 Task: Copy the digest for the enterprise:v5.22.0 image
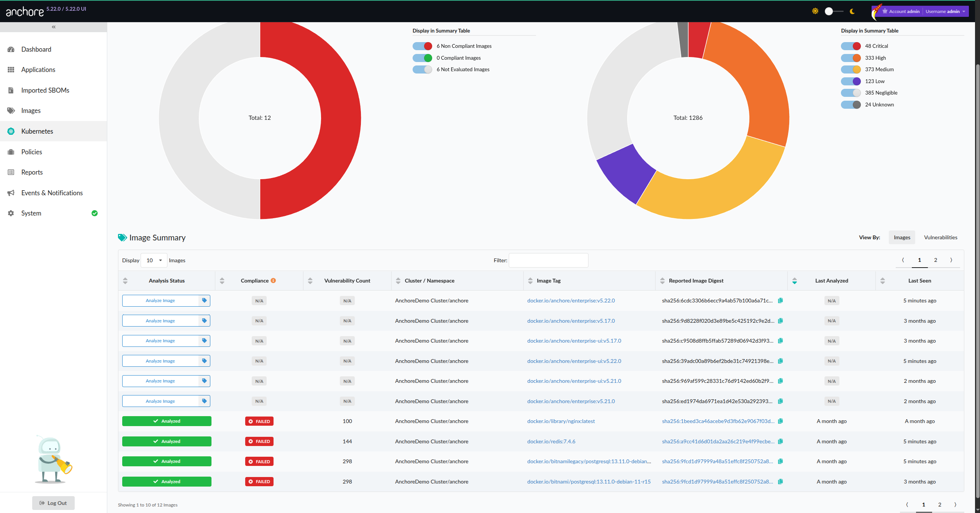pos(780,301)
